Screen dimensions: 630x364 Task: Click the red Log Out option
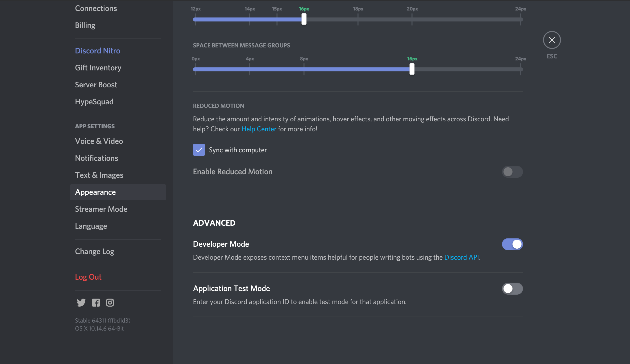(118, 277)
